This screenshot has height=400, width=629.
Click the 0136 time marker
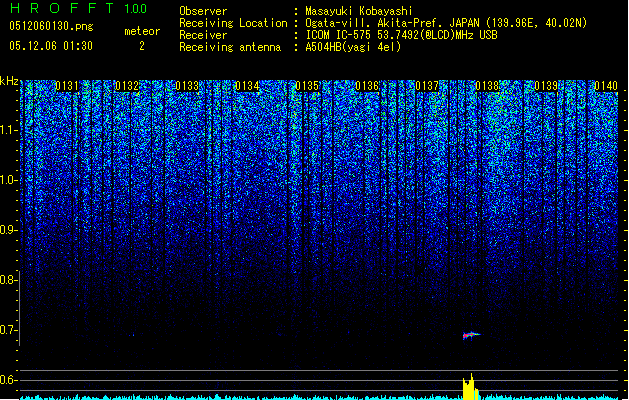pyautogui.click(x=367, y=86)
